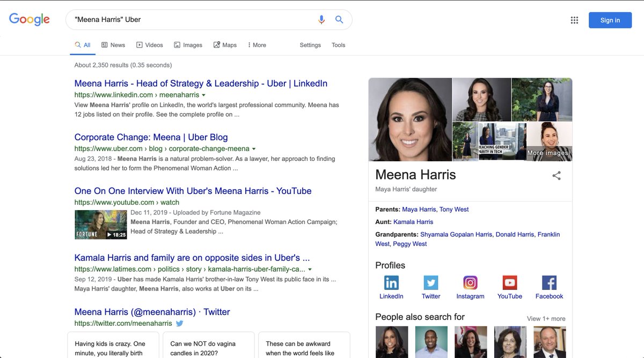Expand dropdown arrow beside latimes.com URL
Viewport: 644px width, 358px height.
(310, 270)
